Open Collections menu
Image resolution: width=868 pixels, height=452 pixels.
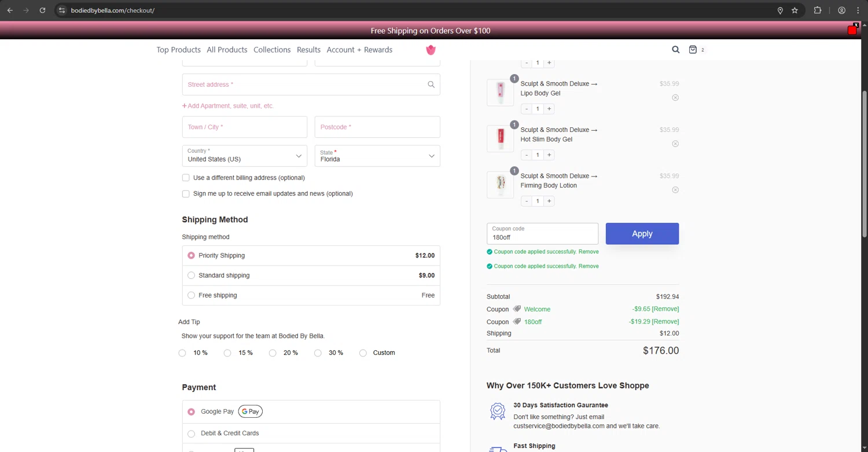(x=272, y=50)
